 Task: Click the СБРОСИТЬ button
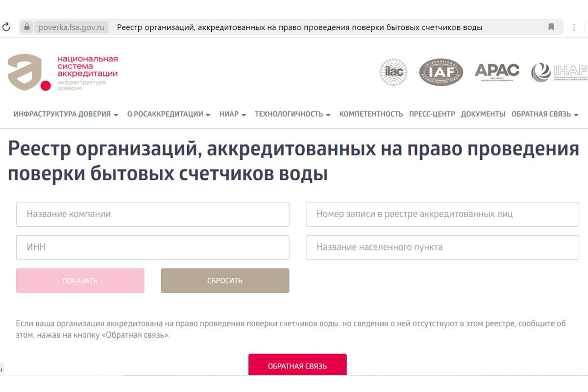224,280
